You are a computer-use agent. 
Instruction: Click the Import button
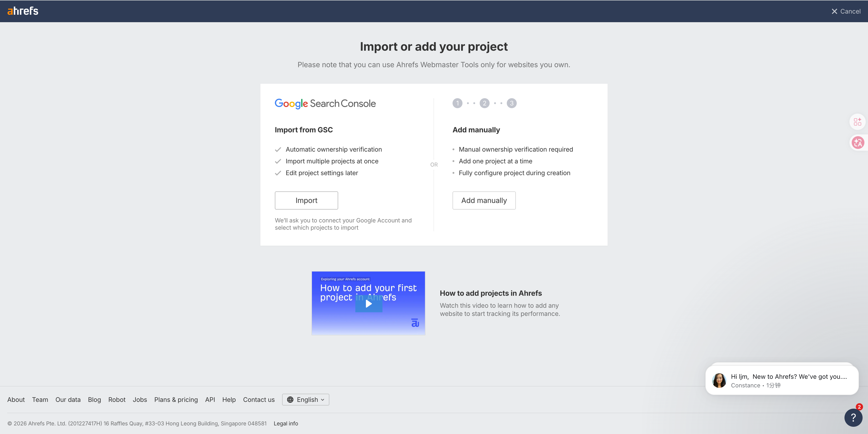(306, 200)
